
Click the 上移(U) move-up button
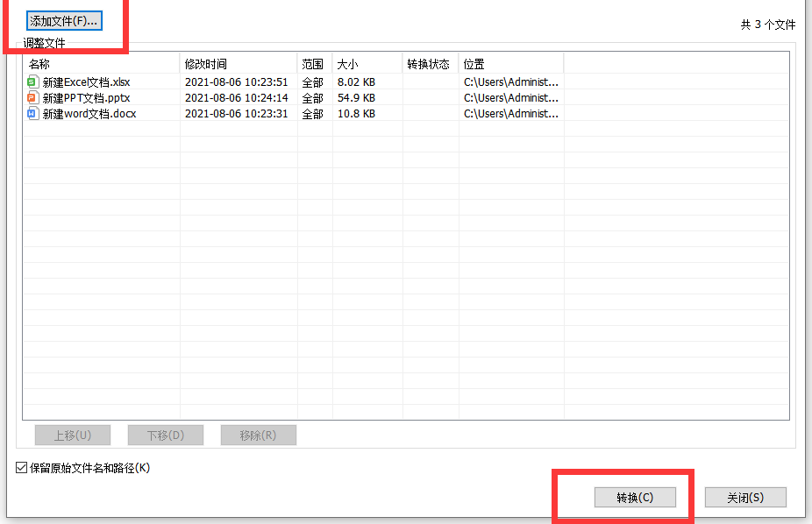[x=72, y=435]
